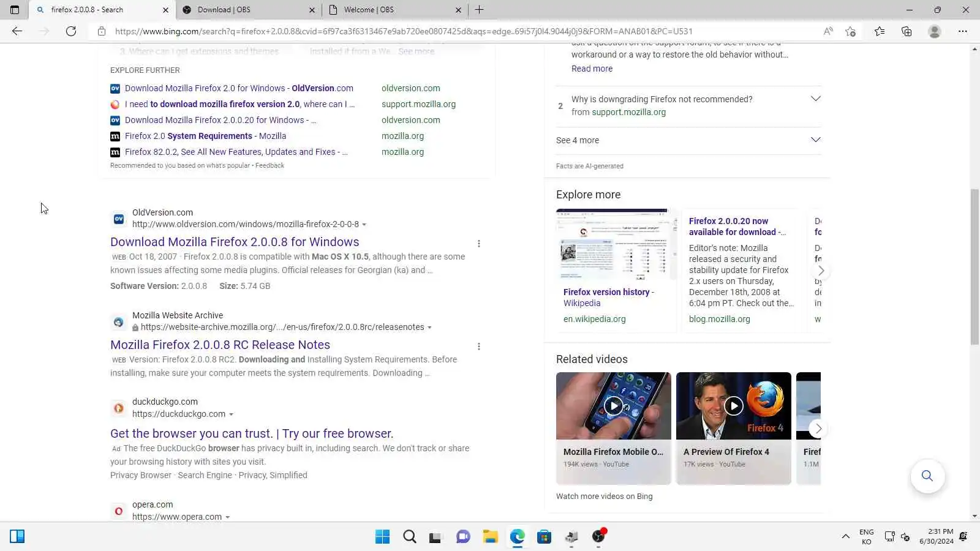Open dropdown next to website-archive.mozilla.org URL
Image resolution: width=980 pixels, height=551 pixels.
429,328
